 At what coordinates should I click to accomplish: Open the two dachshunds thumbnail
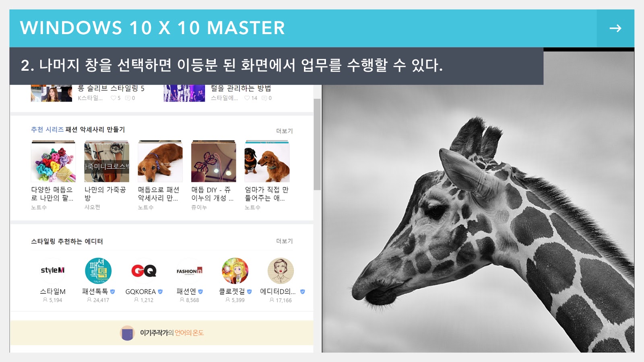click(x=267, y=161)
